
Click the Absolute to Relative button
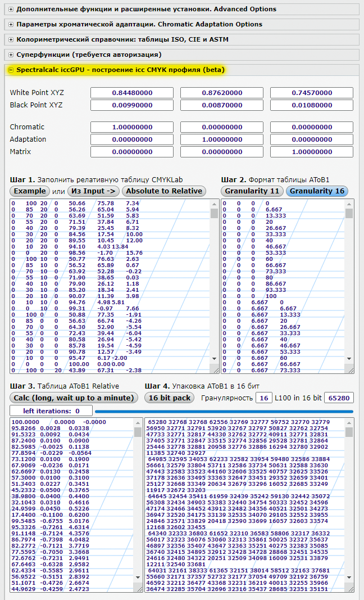(163, 191)
